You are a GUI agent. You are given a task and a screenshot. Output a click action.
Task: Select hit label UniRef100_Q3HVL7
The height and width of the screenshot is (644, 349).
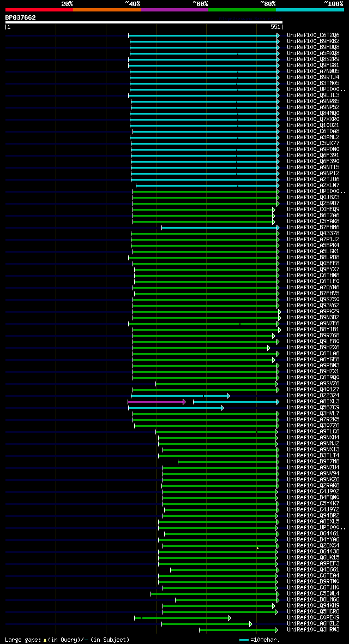click(x=313, y=413)
